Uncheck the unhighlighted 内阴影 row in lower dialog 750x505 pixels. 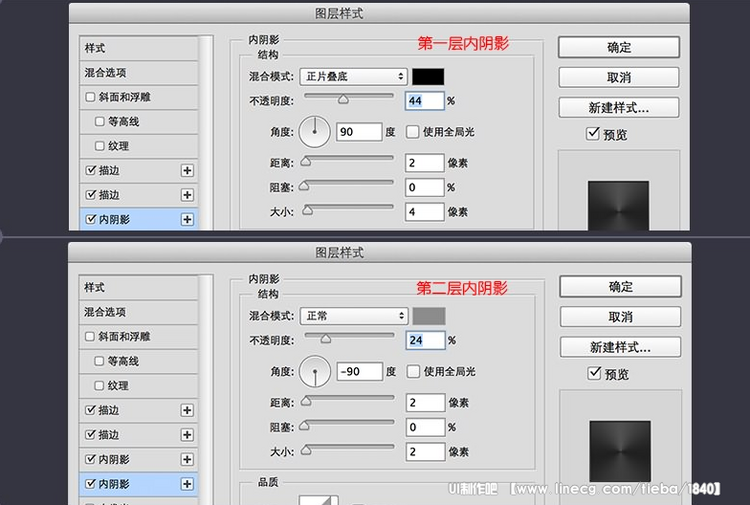(x=90, y=459)
